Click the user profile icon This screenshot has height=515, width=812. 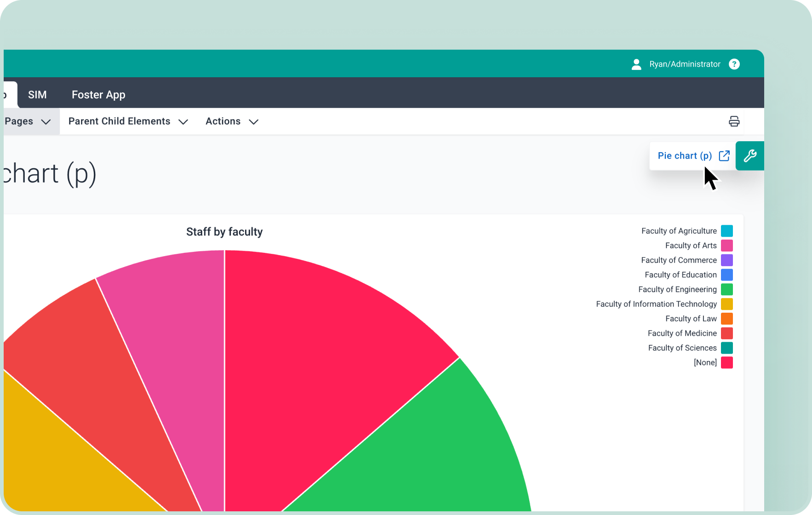pos(636,64)
